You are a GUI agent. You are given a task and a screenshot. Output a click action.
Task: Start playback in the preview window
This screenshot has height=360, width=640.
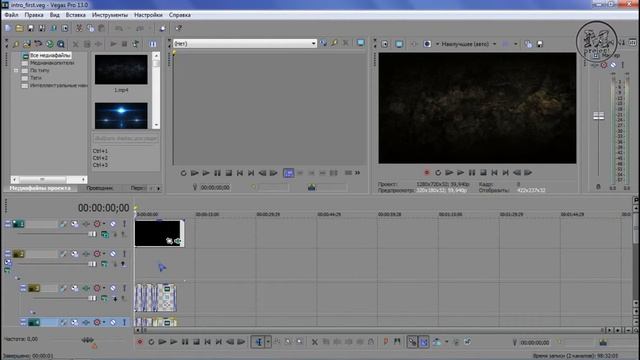coord(460,173)
